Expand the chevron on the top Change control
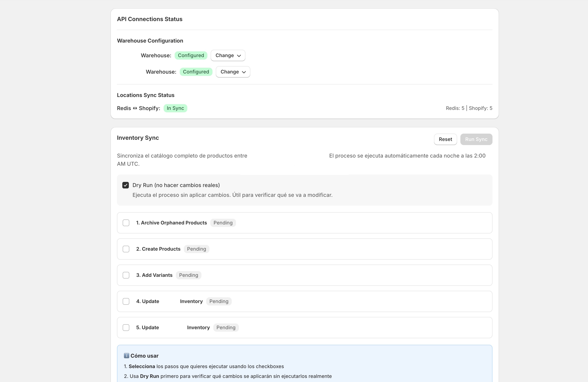Image resolution: width=588 pixels, height=382 pixels. click(x=239, y=56)
